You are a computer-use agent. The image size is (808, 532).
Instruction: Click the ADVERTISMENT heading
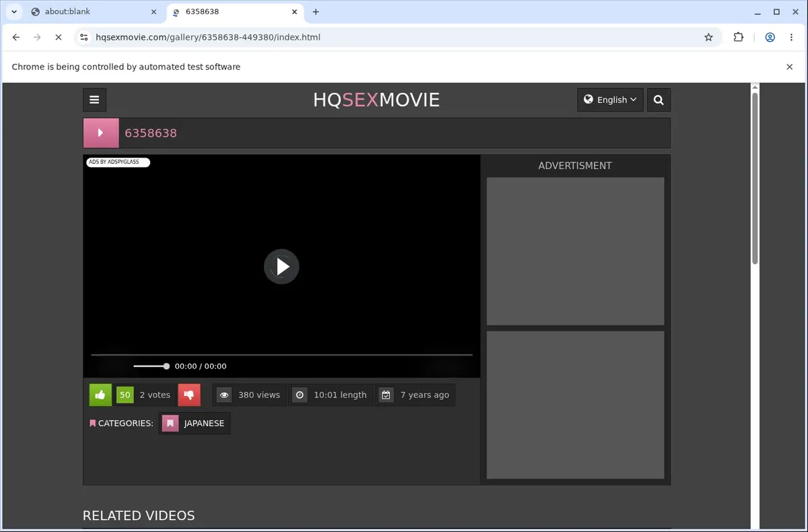(x=575, y=166)
